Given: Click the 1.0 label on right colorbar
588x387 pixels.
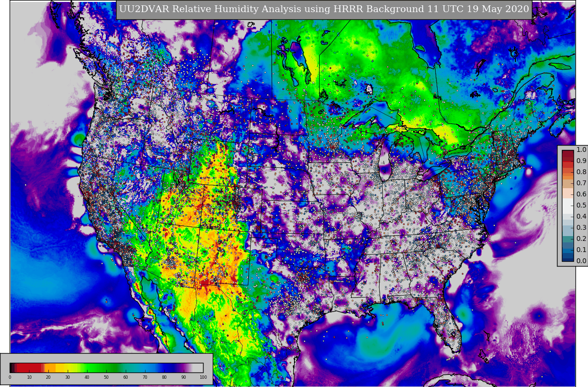Looking at the screenshot, I should (x=581, y=149).
